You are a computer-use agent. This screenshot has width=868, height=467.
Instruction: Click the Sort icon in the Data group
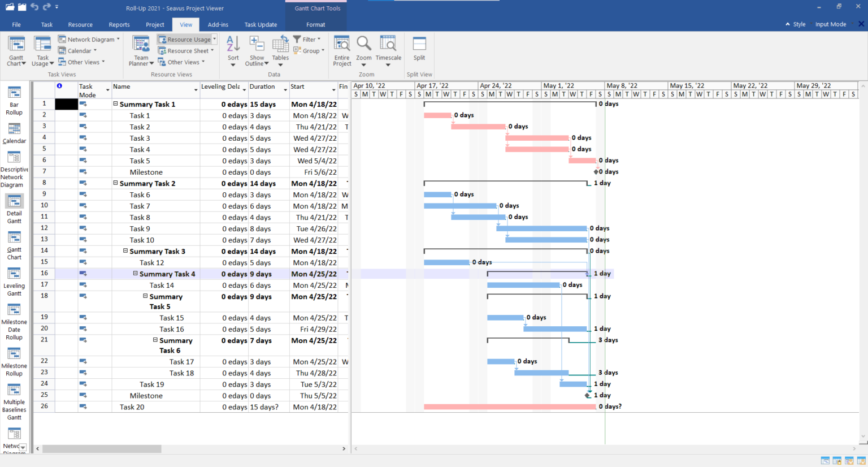click(233, 50)
